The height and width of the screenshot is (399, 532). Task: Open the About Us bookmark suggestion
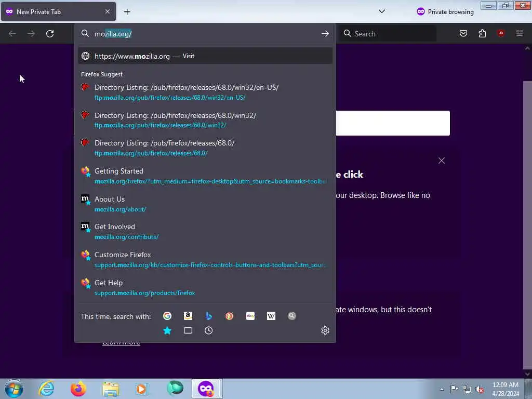pos(205,204)
